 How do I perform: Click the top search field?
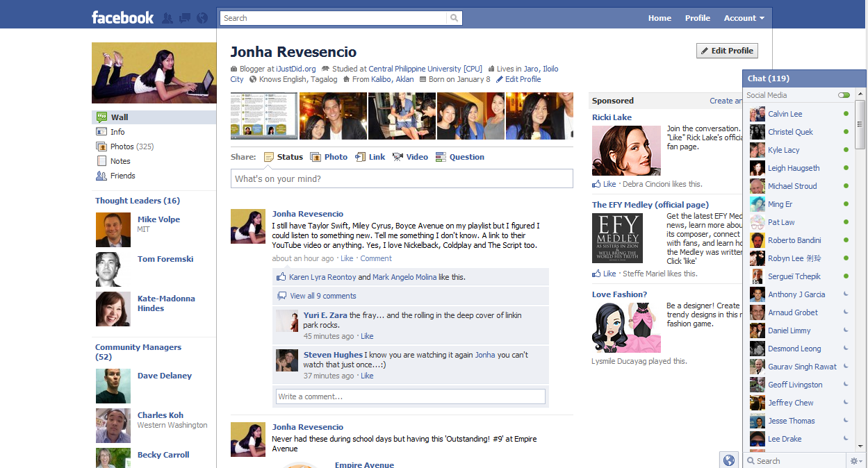click(x=334, y=18)
